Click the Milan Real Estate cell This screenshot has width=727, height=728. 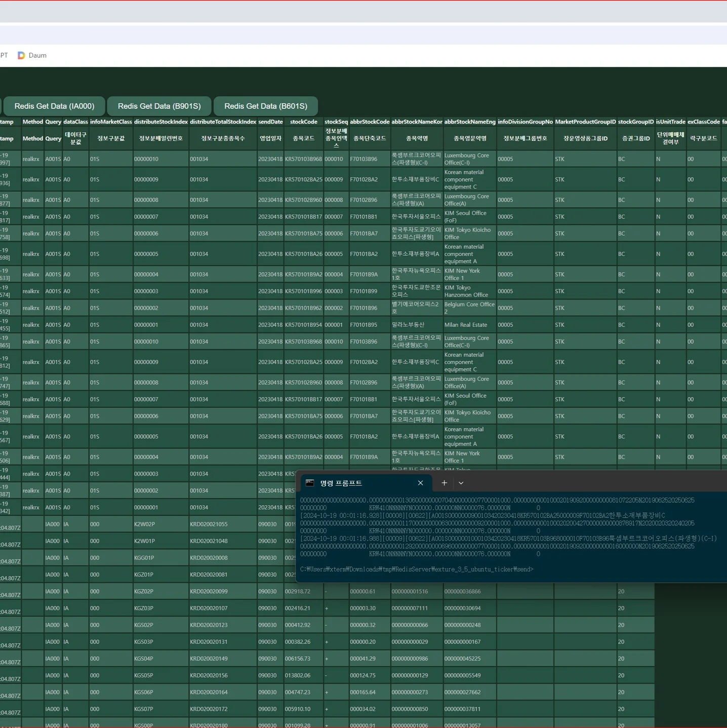[x=470, y=325]
